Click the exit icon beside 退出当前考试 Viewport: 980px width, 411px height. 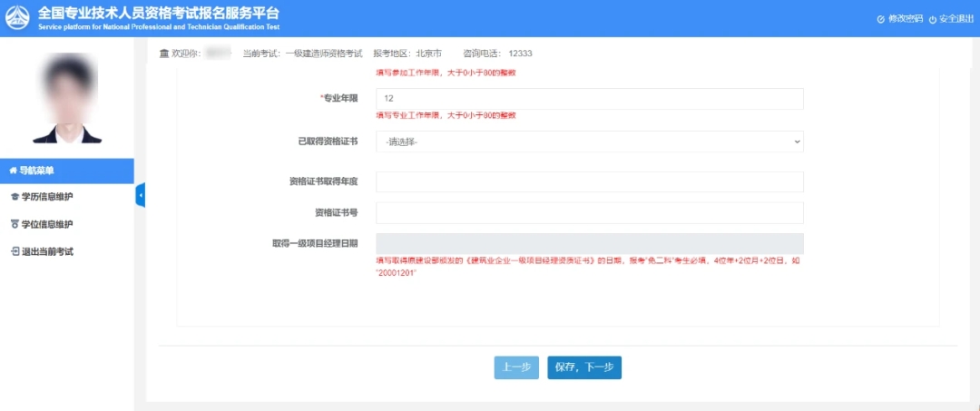tap(14, 251)
